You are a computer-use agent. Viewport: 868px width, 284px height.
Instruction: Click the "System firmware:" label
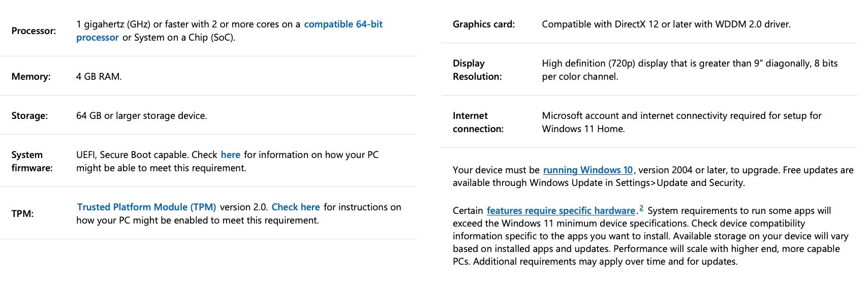pos(32,162)
